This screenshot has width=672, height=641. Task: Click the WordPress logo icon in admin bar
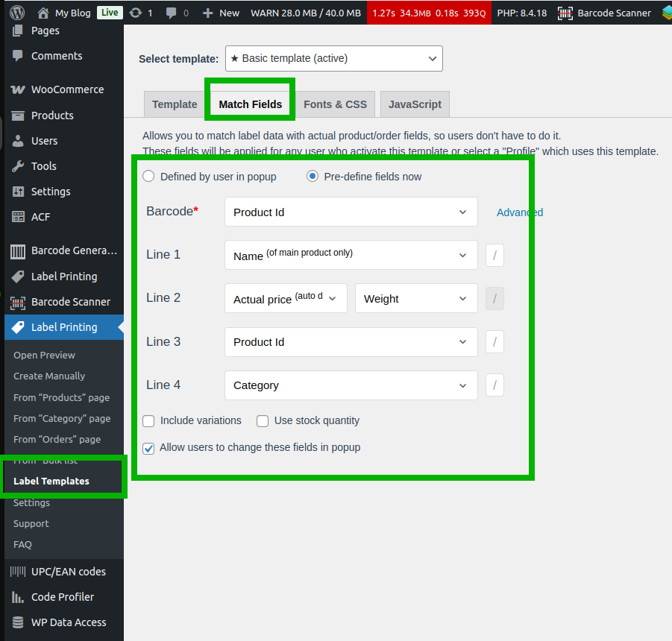click(17, 13)
